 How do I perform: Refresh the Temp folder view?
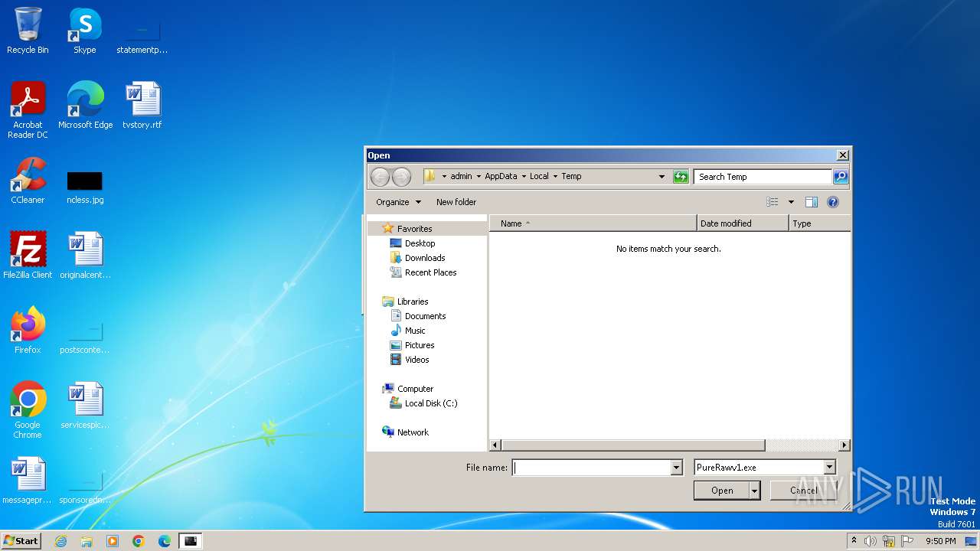coord(681,177)
